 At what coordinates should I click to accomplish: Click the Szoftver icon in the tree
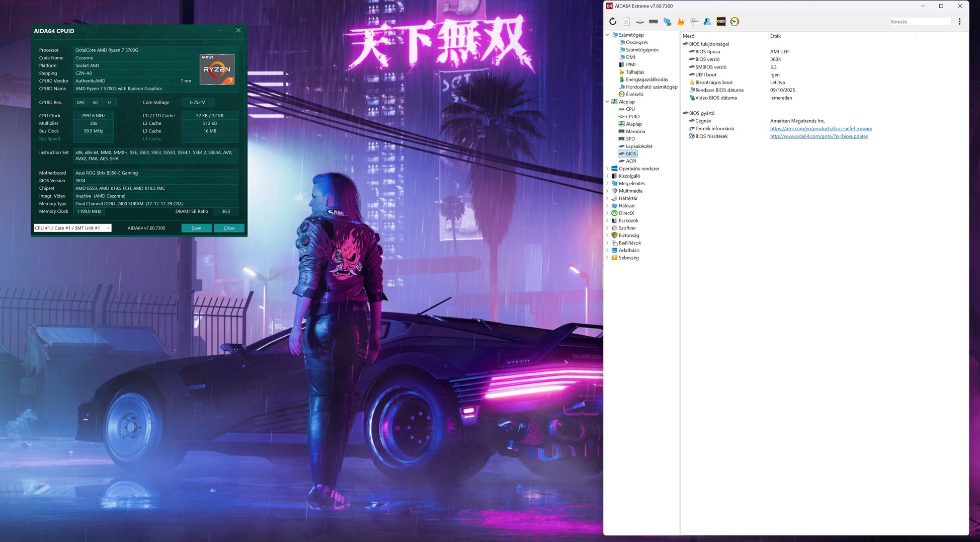(614, 228)
